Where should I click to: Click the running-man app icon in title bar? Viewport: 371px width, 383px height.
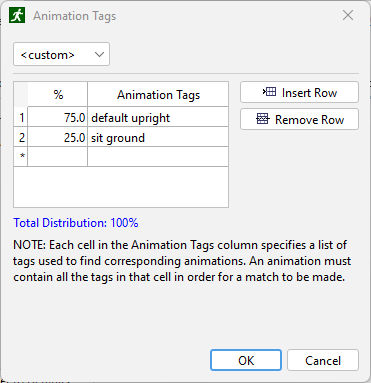17,16
